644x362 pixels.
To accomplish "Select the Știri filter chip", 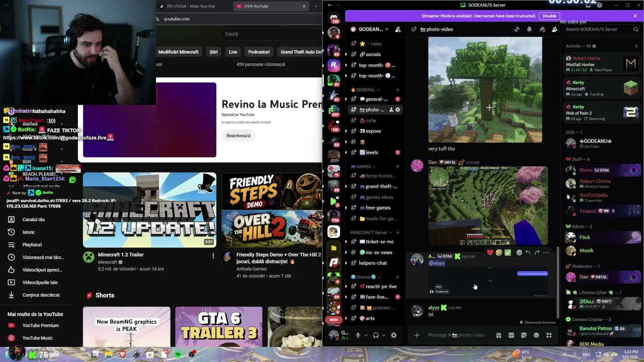I will (x=213, y=52).
